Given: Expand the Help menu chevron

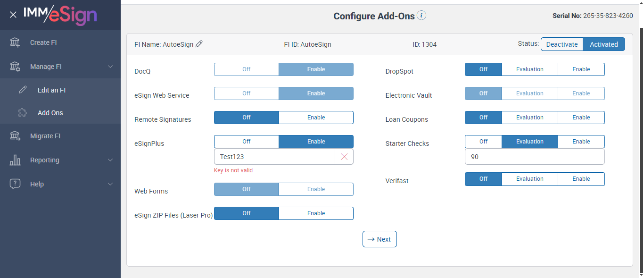Looking at the screenshot, I should coord(110,184).
